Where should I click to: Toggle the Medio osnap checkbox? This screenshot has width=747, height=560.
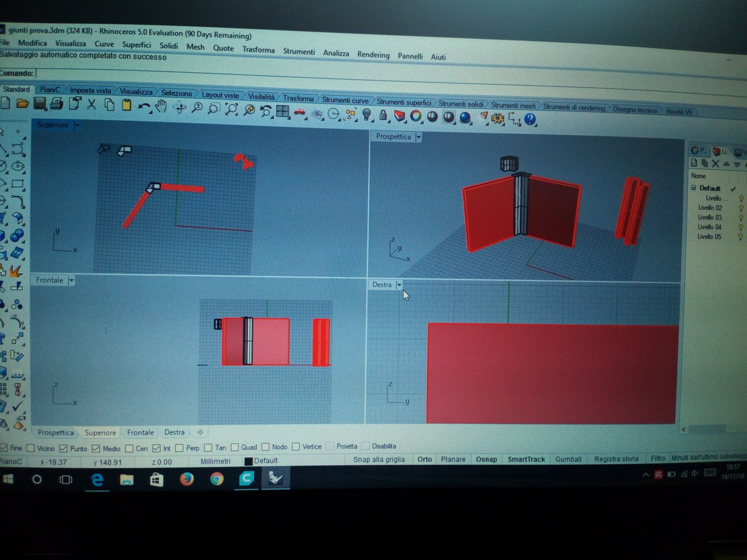[96, 448]
